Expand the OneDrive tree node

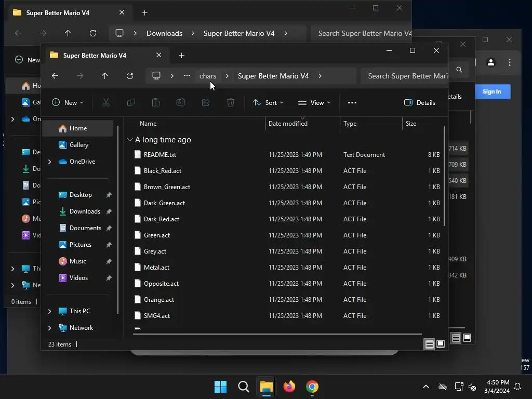pyautogui.click(x=49, y=162)
